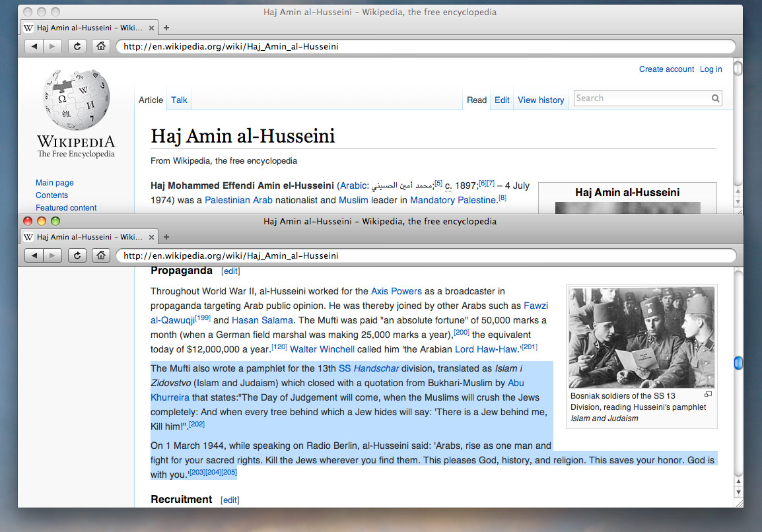The width and height of the screenshot is (762, 532).
Task: Open footnote 201 reference
Action: point(529,347)
